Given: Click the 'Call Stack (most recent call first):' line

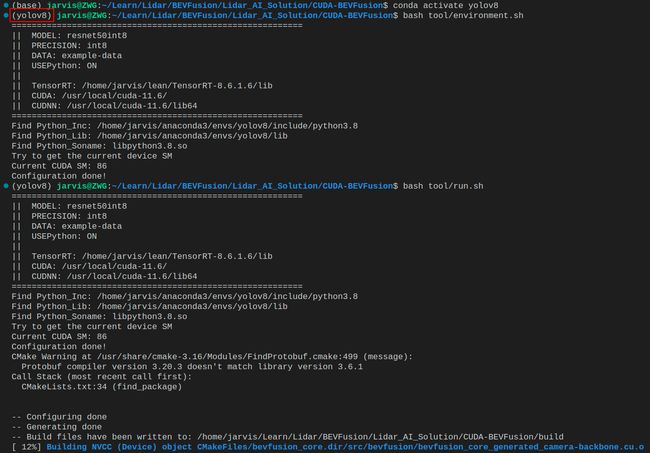Looking at the screenshot, I should click(x=102, y=377).
